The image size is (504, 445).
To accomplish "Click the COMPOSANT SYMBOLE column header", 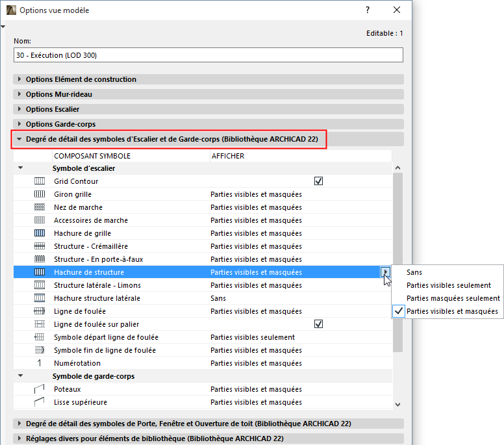I will pyautogui.click(x=131, y=156).
